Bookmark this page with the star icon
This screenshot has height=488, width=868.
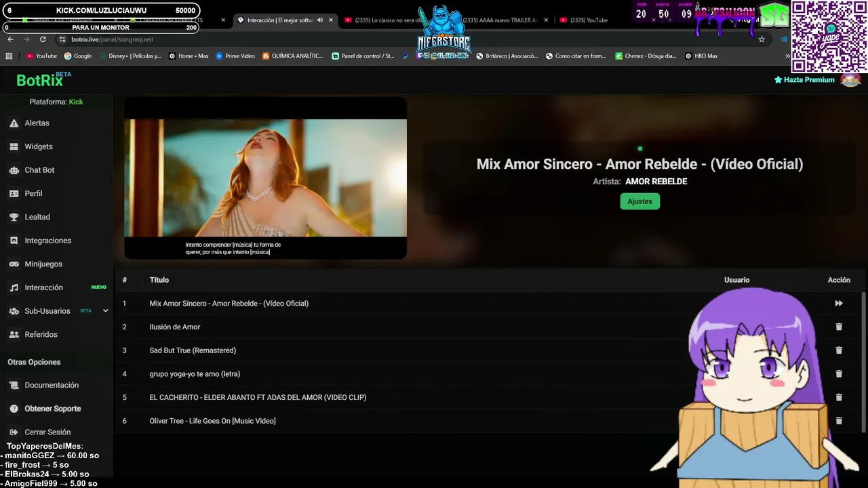(x=762, y=39)
